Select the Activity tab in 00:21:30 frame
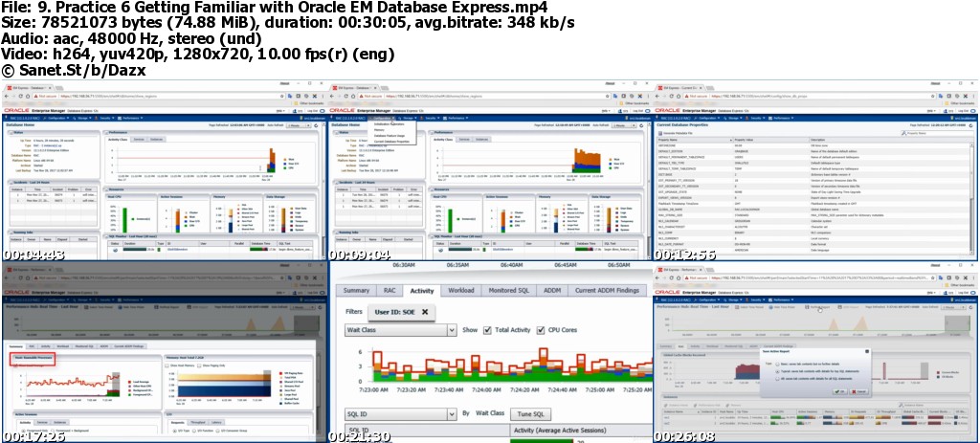980x443 pixels. [x=422, y=291]
